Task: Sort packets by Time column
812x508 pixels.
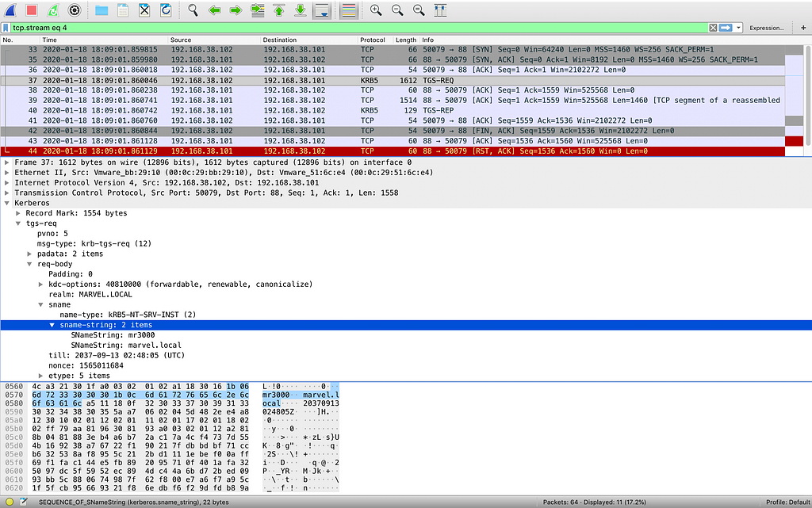Action: (x=104, y=40)
